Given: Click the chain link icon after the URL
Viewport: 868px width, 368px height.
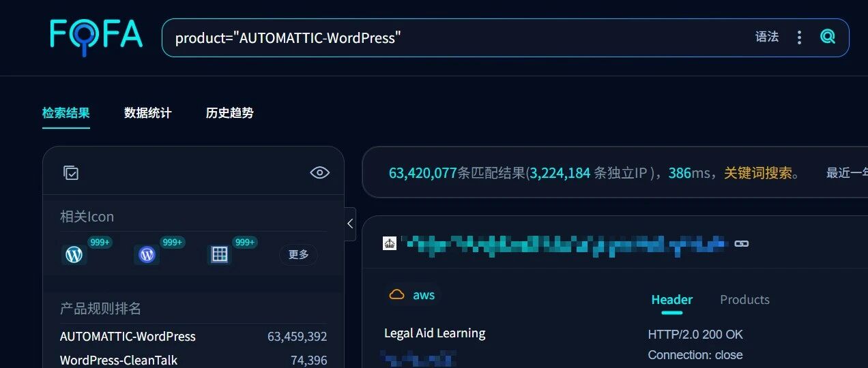Looking at the screenshot, I should point(741,243).
